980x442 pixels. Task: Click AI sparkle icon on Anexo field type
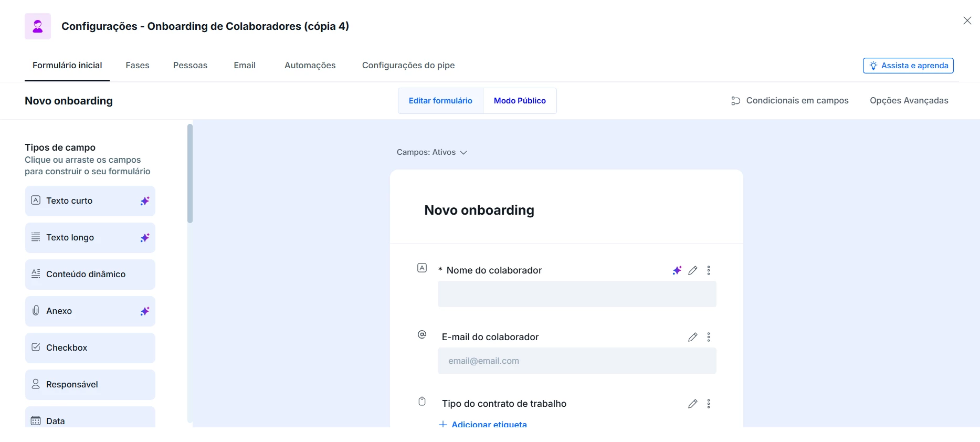pyautogui.click(x=145, y=311)
